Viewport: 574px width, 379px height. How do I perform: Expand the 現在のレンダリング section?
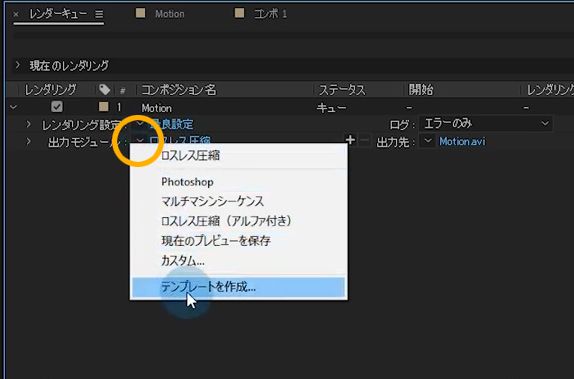click(17, 66)
